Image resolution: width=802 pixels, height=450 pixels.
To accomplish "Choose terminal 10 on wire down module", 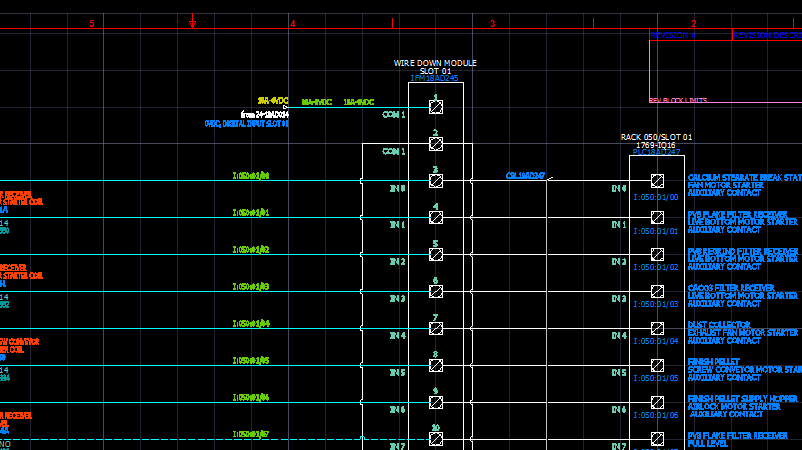I will pos(436,439).
